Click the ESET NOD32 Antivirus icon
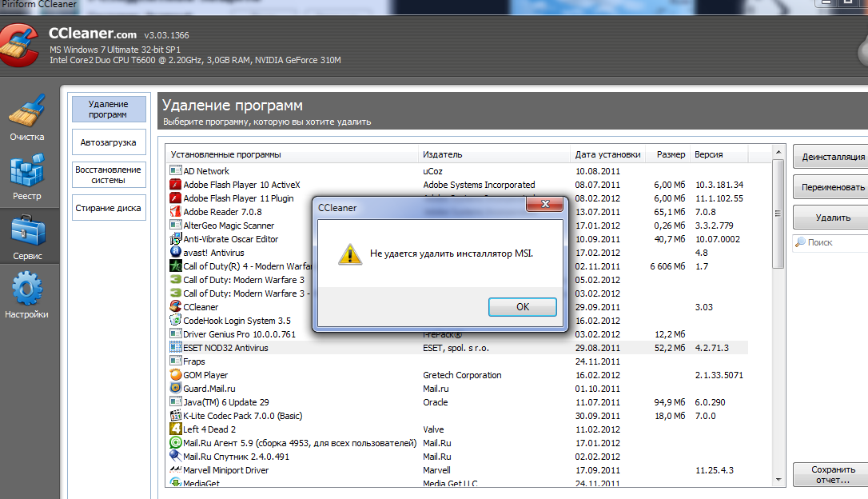The image size is (868, 499). (x=176, y=347)
